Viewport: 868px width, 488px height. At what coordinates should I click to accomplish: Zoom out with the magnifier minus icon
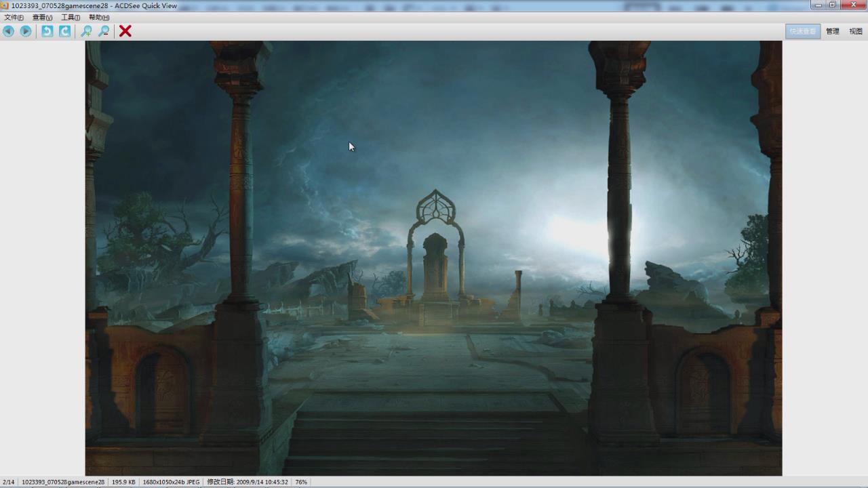click(104, 31)
